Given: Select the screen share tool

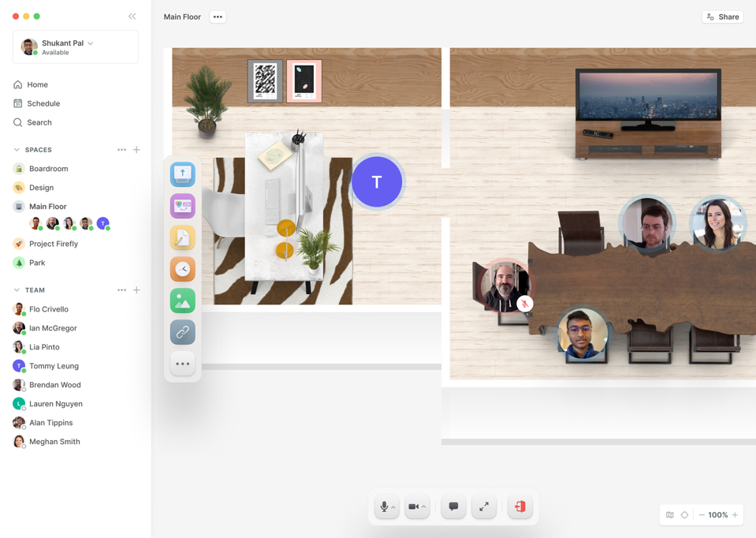Looking at the screenshot, I should (x=182, y=174).
